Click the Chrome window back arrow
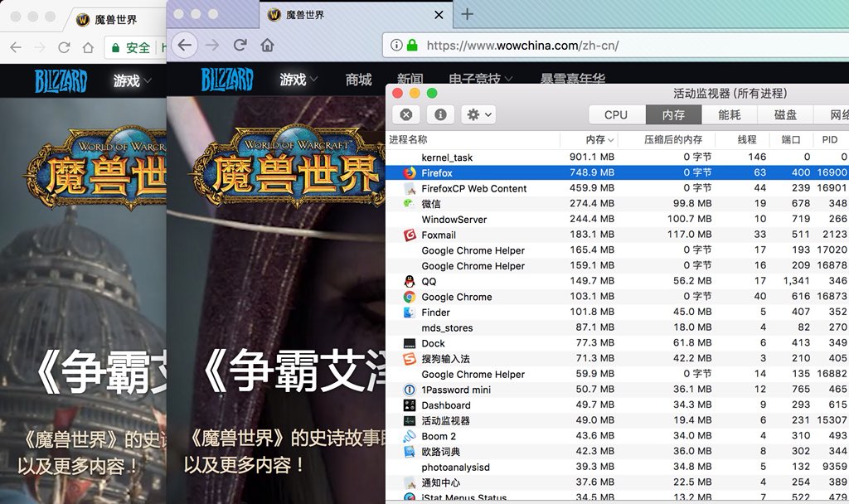The image size is (849, 504). (x=17, y=47)
